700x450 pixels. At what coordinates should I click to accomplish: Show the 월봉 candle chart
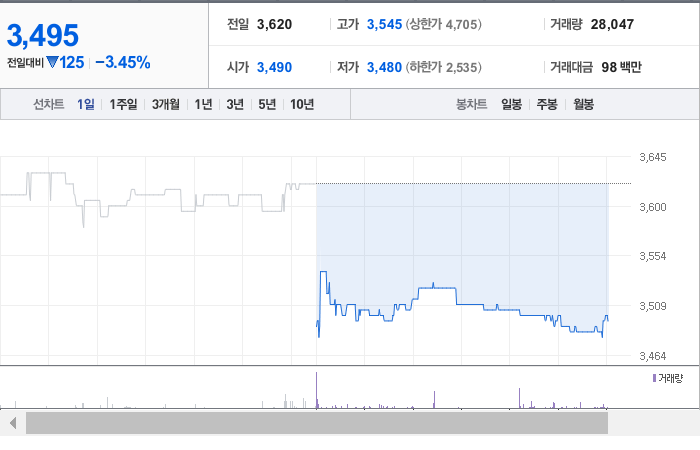[583, 104]
